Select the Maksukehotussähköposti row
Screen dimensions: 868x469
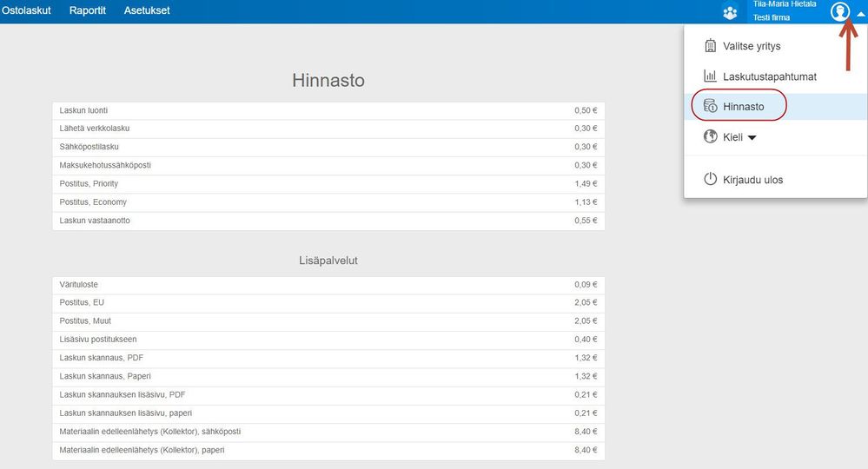[328, 165]
